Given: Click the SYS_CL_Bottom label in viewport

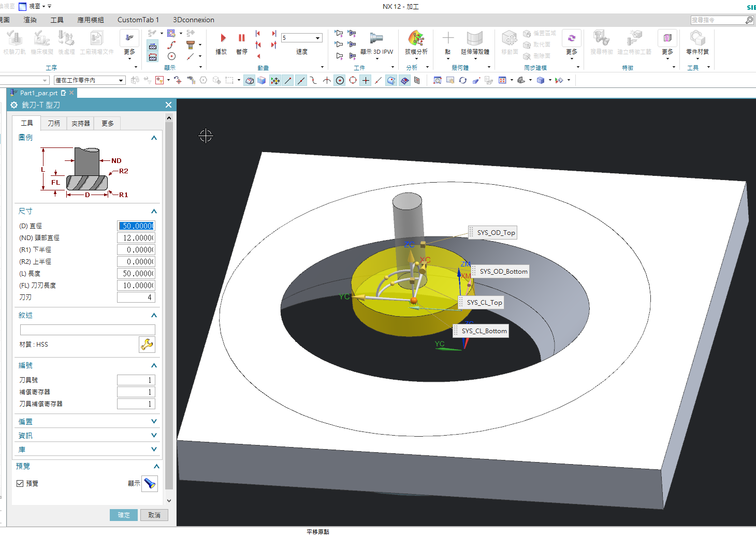Looking at the screenshot, I should (481, 331).
